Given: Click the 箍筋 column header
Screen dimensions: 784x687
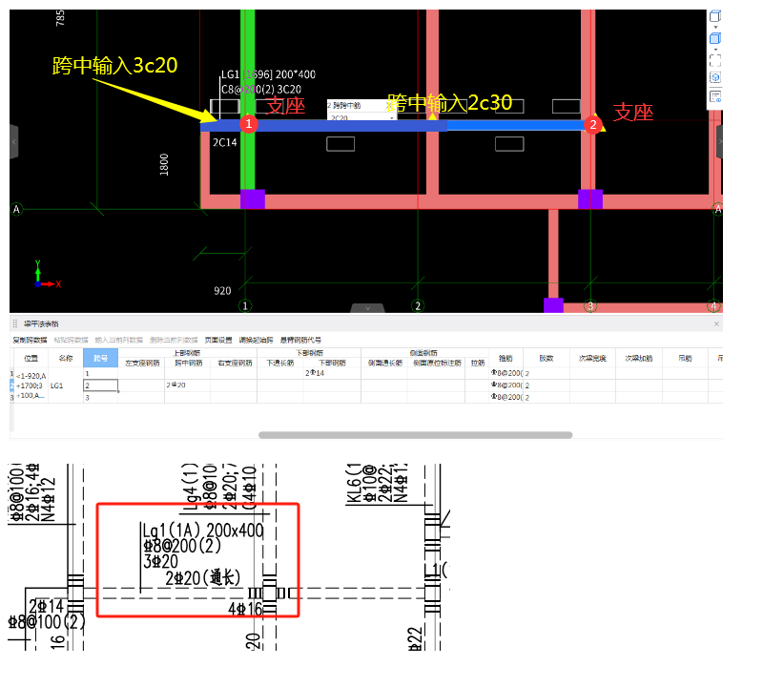Looking at the screenshot, I should pos(505,358).
